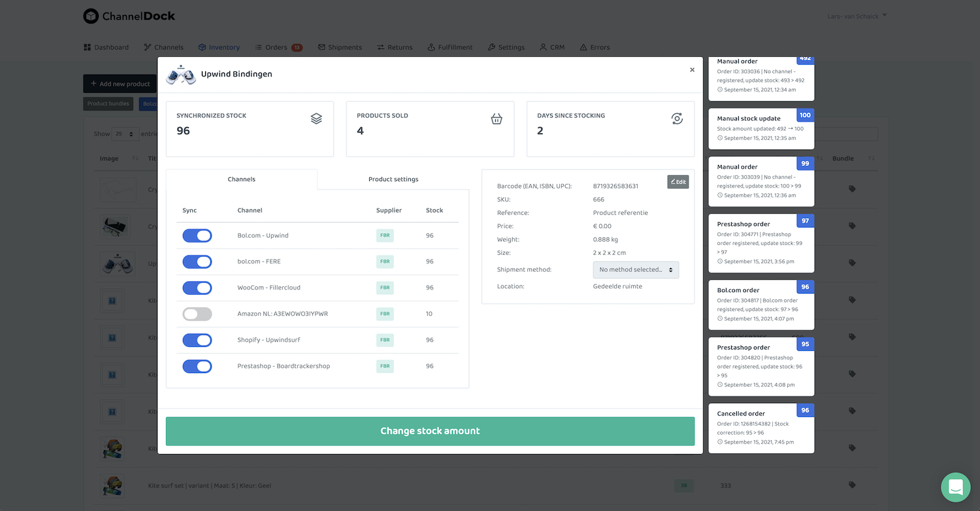Open the Orders menu item

(x=278, y=47)
